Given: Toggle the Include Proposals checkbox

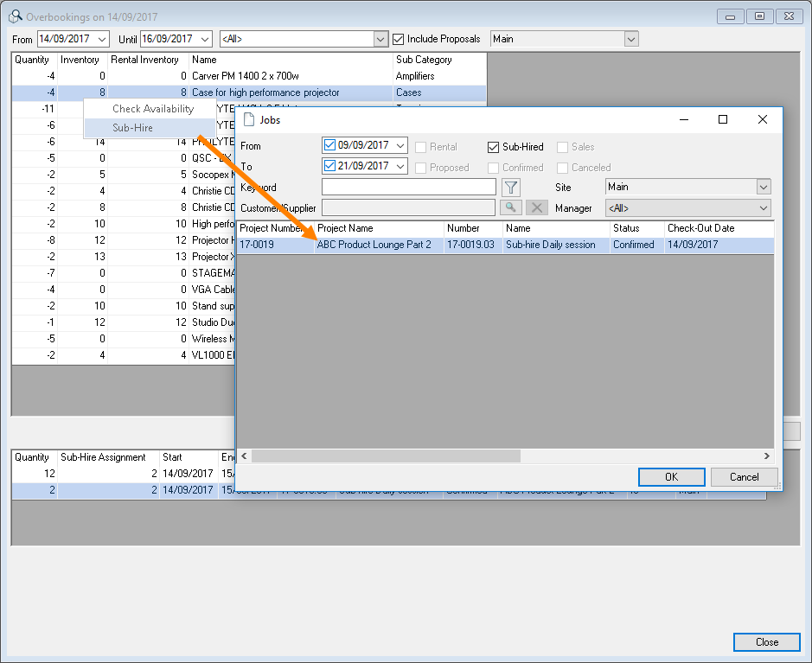Looking at the screenshot, I should tap(399, 39).
